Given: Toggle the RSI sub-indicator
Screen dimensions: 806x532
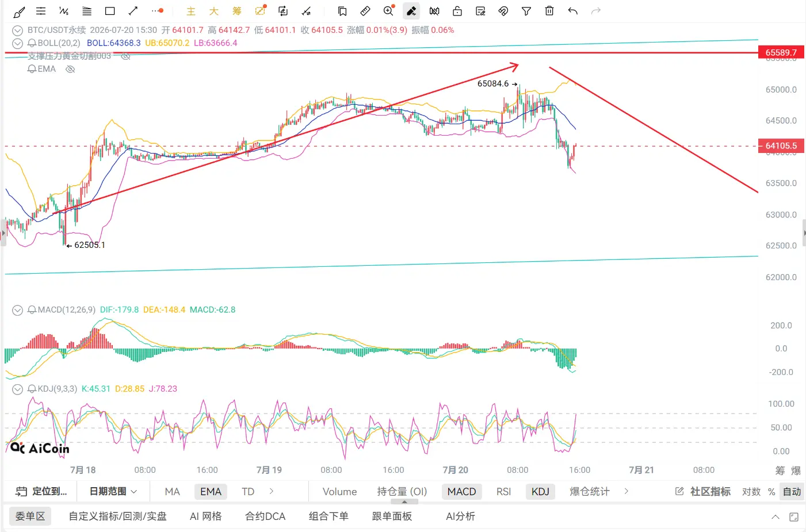Looking at the screenshot, I should pyautogui.click(x=503, y=492).
